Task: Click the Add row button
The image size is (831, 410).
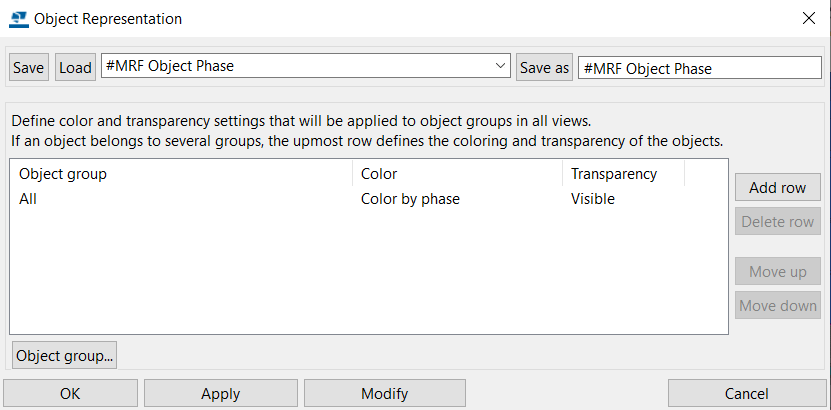Action: [777, 188]
